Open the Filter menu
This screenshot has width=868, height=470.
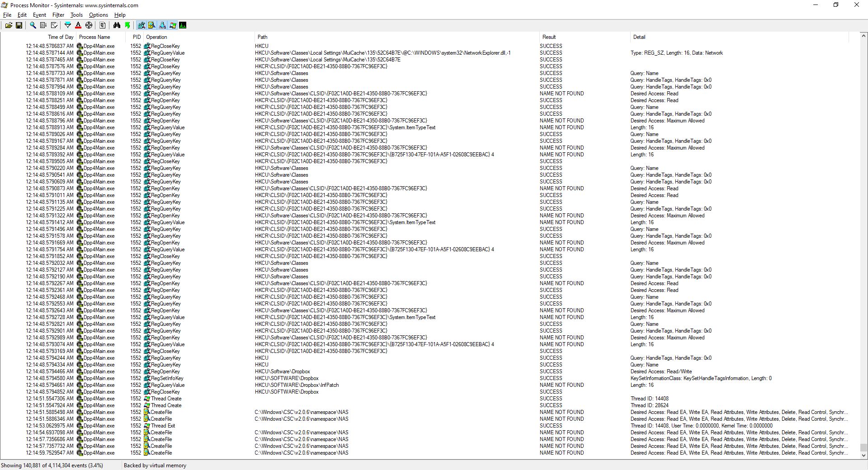pos(58,15)
